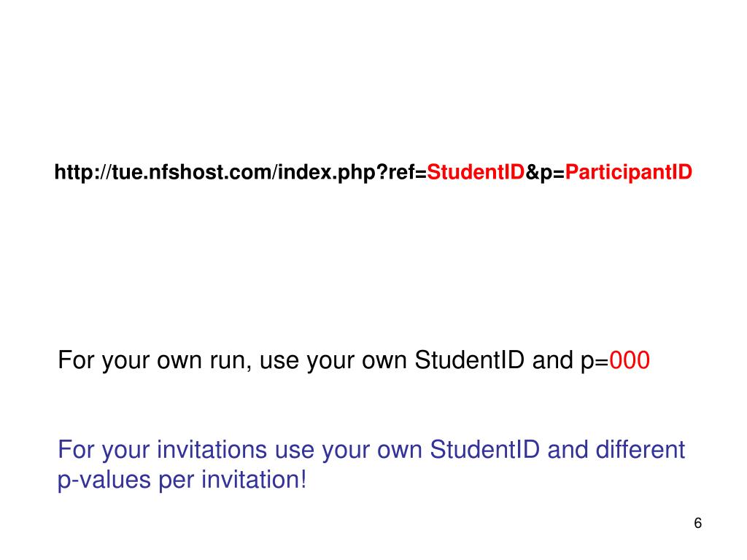Click the red 000 value

tap(630, 360)
